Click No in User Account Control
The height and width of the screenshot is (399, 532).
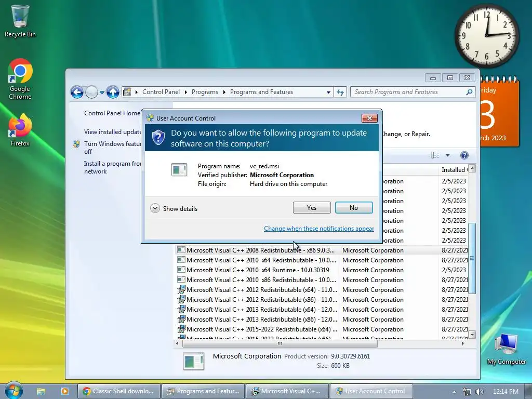coord(354,208)
